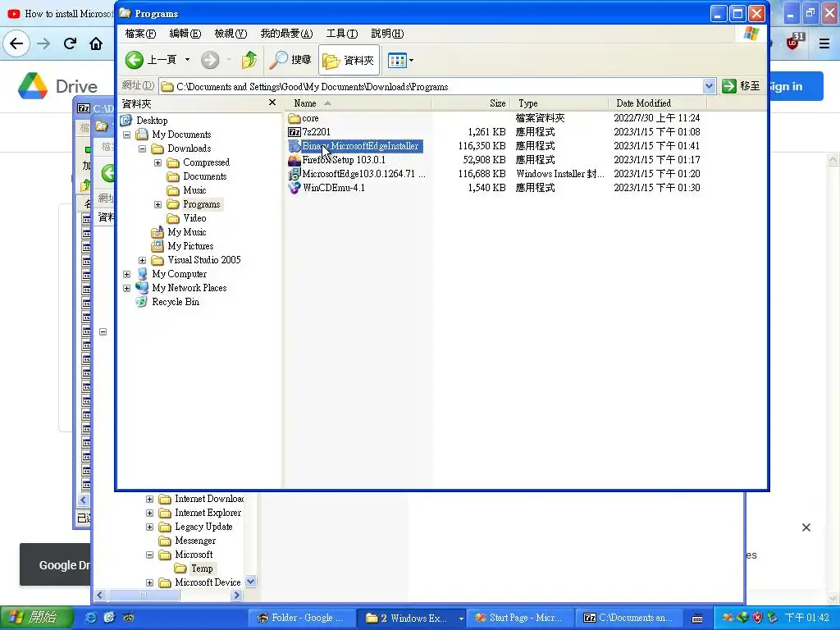The height and width of the screenshot is (630, 840).
Task: Select Temp folder in back Explorer window
Action: (x=202, y=568)
